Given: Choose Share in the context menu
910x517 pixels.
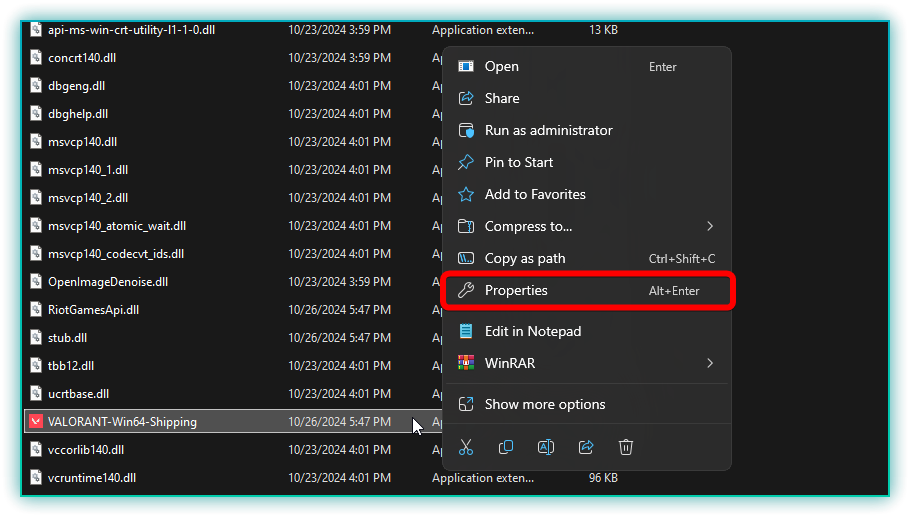Looking at the screenshot, I should coord(586,99).
